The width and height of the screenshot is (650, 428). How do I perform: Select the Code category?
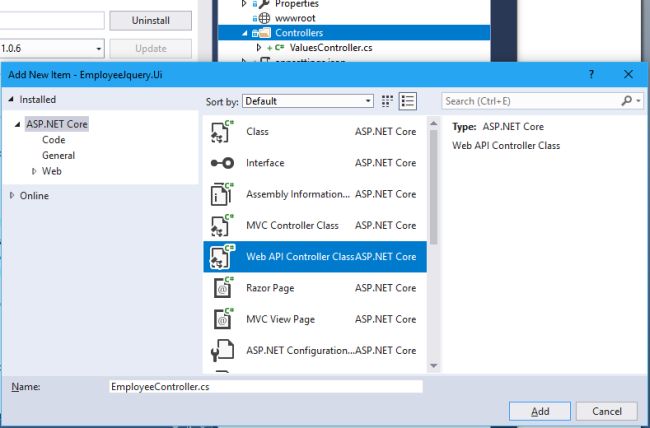(x=53, y=140)
